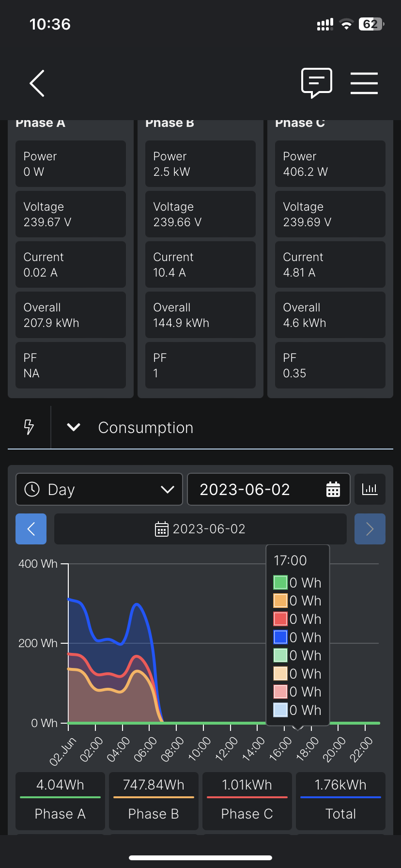Go to the previous day with the left arrow
This screenshot has width=401, height=868.
(x=31, y=529)
